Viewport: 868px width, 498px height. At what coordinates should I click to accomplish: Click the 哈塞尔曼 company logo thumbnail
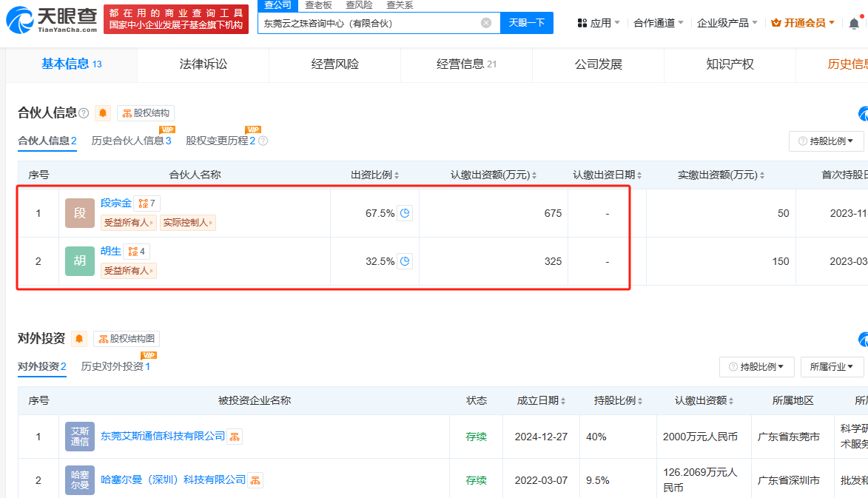click(80, 480)
